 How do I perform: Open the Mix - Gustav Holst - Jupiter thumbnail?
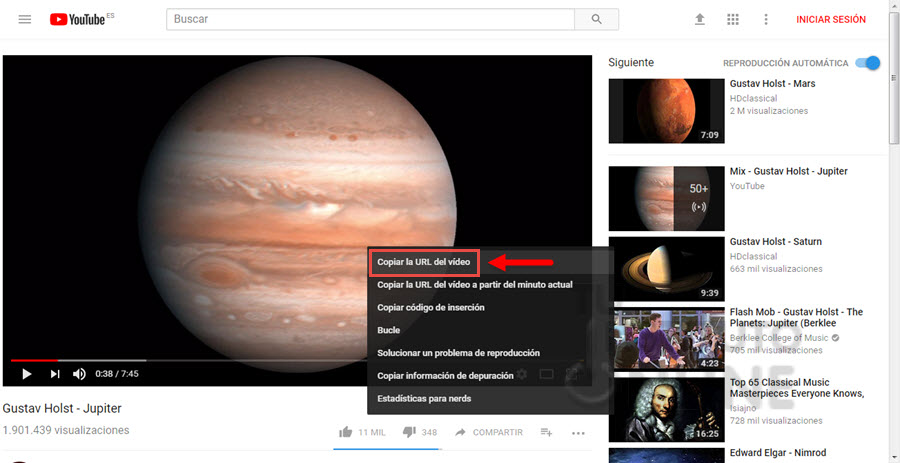pyautogui.click(x=666, y=199)
